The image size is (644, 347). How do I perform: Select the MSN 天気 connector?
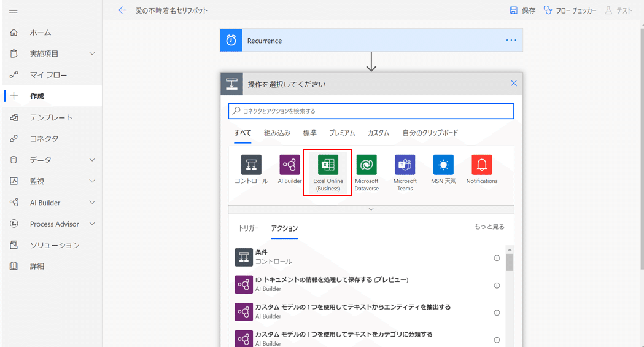click(443, 169)
